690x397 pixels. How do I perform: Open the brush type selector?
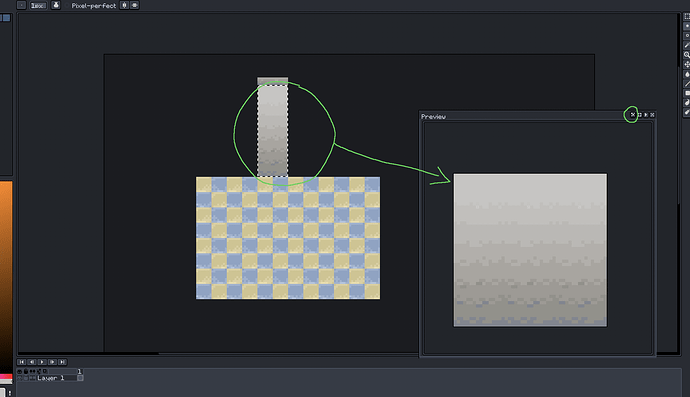(21, 5)
